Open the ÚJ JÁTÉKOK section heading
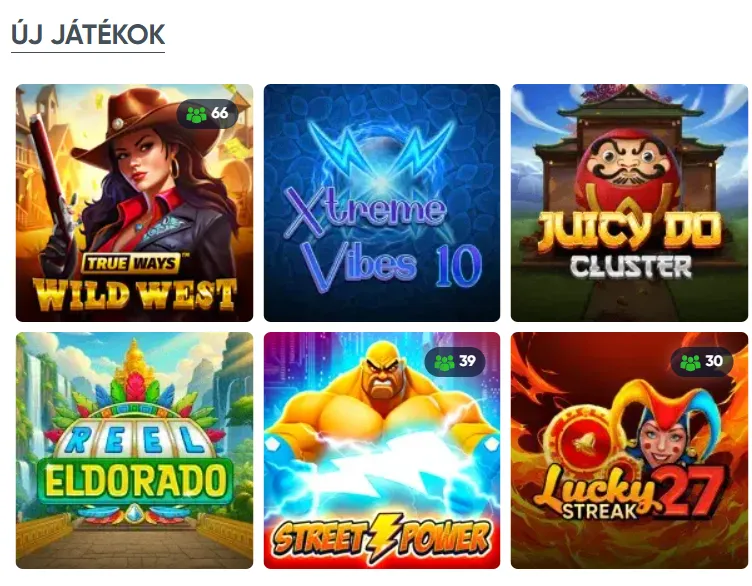The width and height of the screenshot is (752, 586). (x=88, y=35)
